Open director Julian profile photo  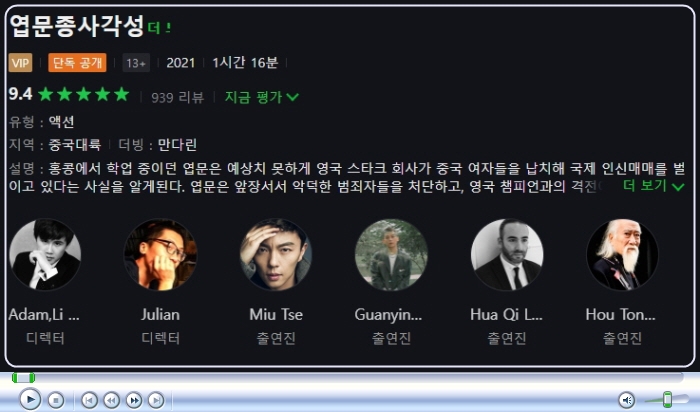[160, 254]
